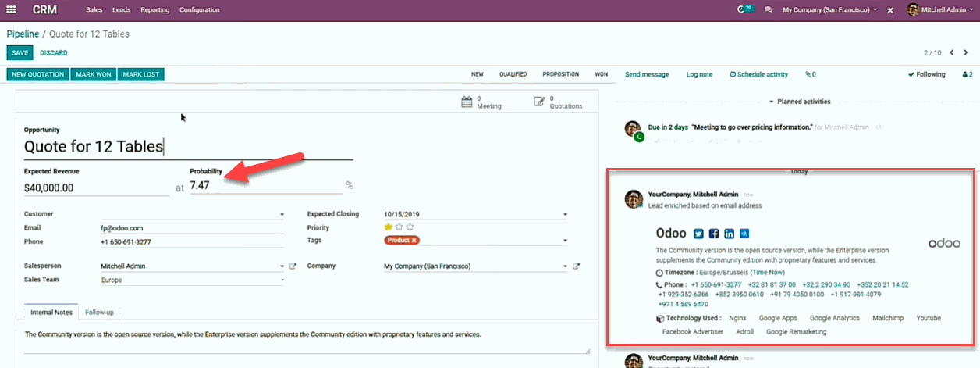Open Odoo's Facebook page icon

coord(714,234)
